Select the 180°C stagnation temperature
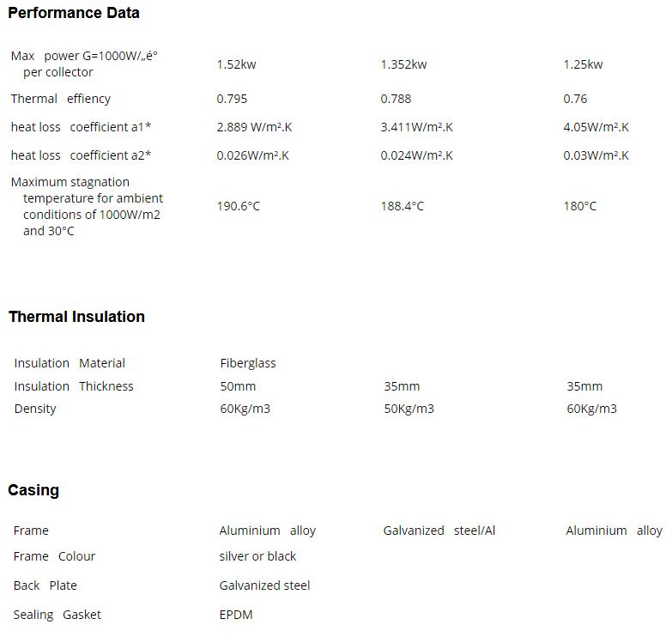672x643 pixels. click(x=579, y=206)
